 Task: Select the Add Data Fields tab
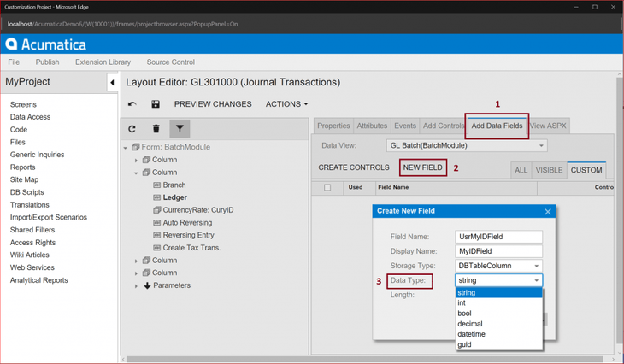[497, 126]
